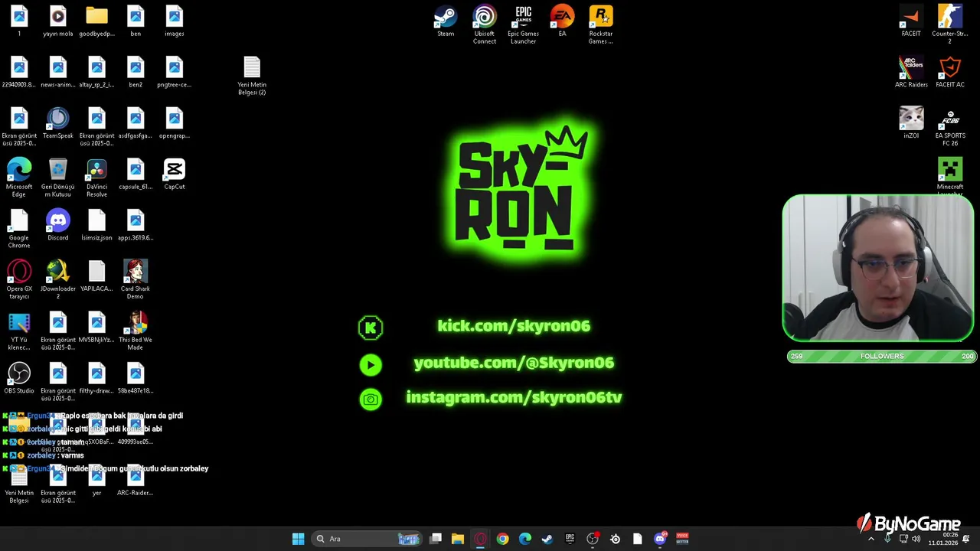Viewport: 980px width, 551px height.
Task: Open the Windows Start menu
Action: pos(299,539)
